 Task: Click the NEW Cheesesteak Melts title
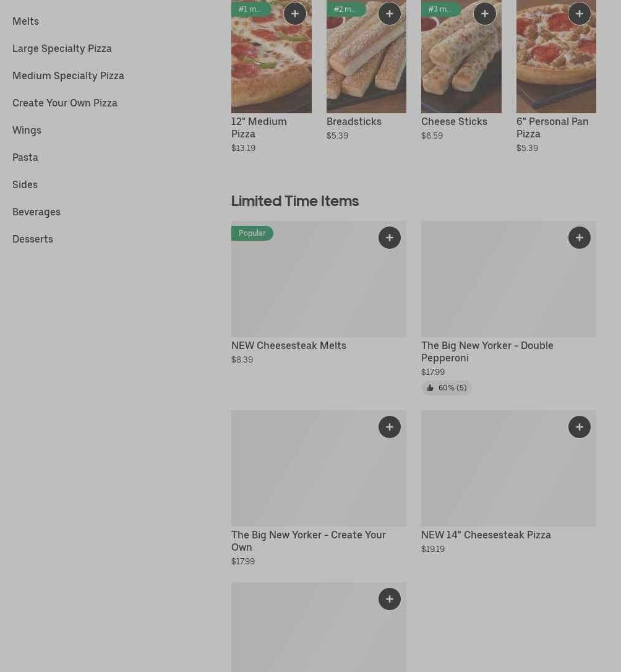coord(289,345)
